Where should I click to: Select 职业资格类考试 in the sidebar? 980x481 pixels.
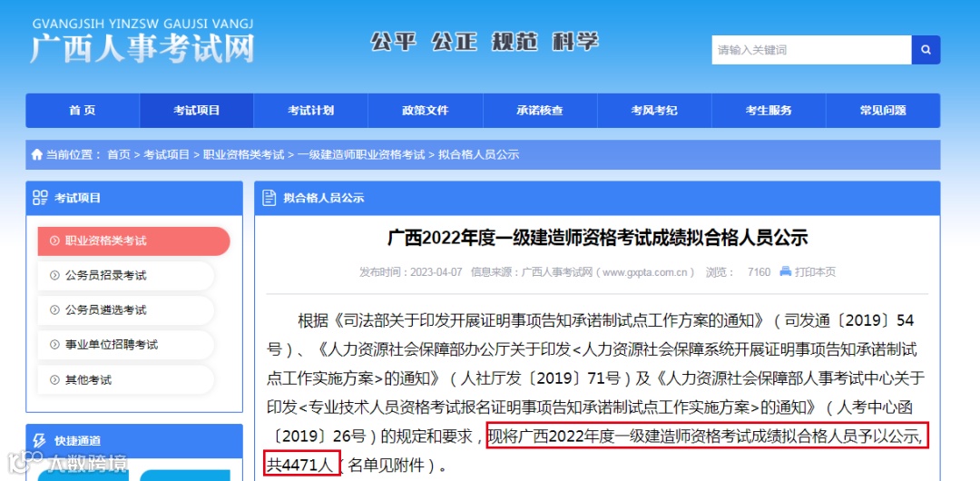click(x=133, y=240)
